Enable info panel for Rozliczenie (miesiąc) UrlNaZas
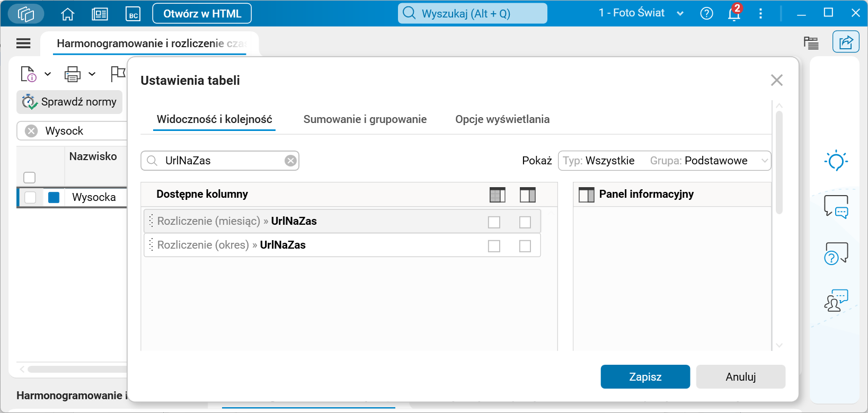Image resolution: width=868 pixels, height=413 pixels. pyautogui.click(x=525, y=222)
